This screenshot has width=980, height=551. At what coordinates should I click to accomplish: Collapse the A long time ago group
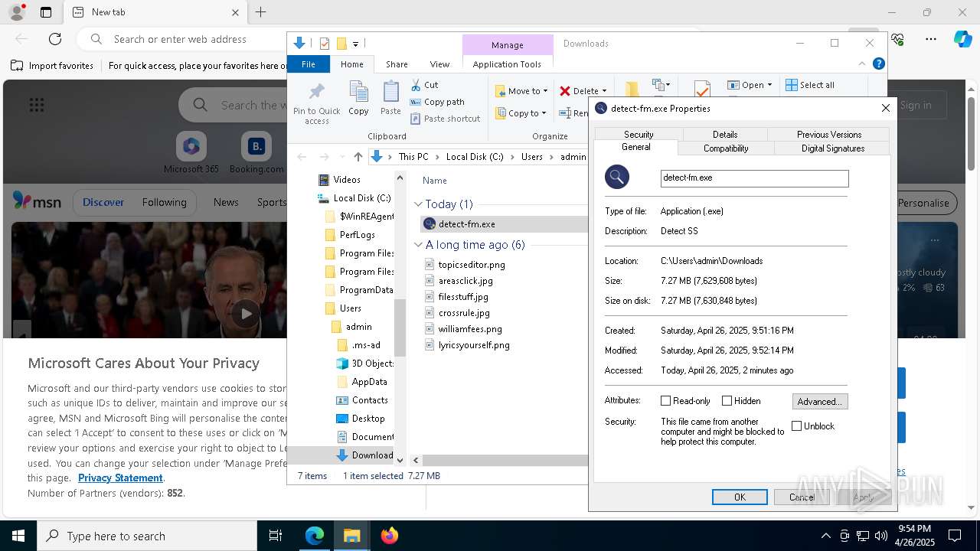(x=419, y=245)
